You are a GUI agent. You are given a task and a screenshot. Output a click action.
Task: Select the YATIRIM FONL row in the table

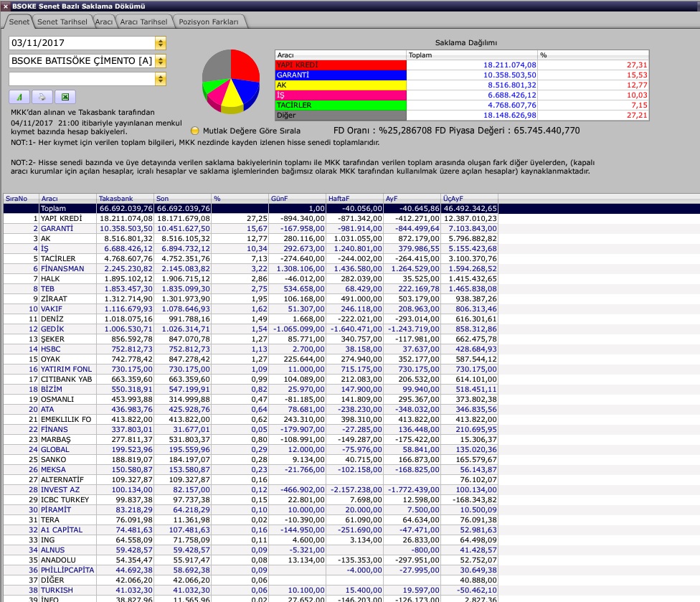click(x=250, y=370)
